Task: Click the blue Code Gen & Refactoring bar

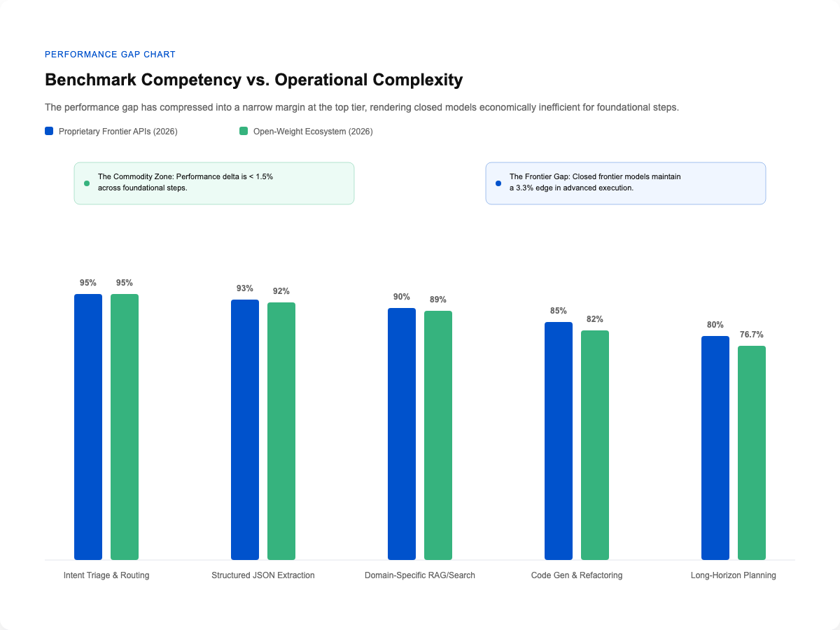Action: [x=559, y=441]
